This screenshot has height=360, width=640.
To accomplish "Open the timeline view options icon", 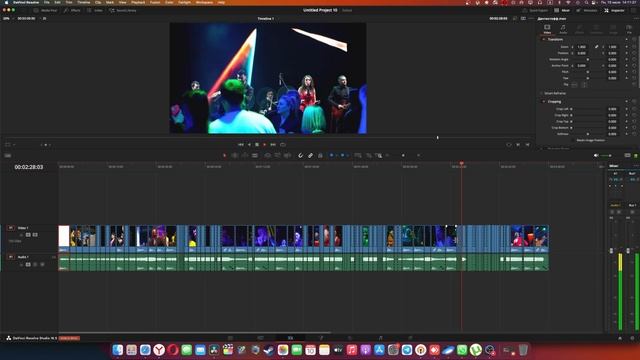I will [7, 156].
